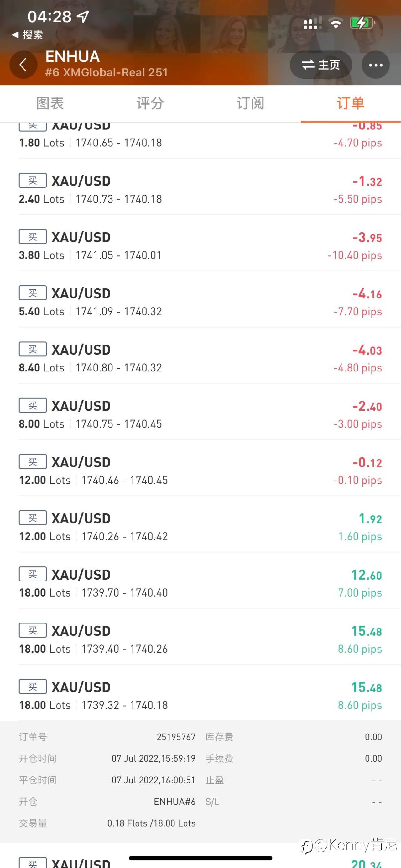Screen dimensions: 401x868
Task: Tap the 买 badge on 8.40 Lots order
Action: click(33, 350)
